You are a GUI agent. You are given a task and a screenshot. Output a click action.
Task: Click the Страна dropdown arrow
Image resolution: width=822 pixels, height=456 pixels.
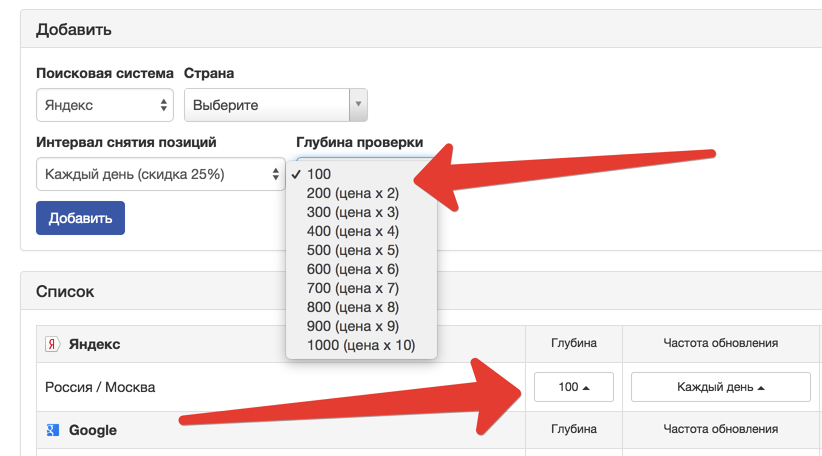(x=358, y=105)
